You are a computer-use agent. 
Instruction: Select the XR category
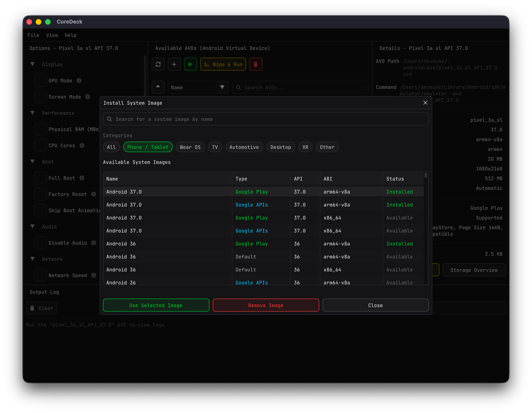(x=306, y=147)
